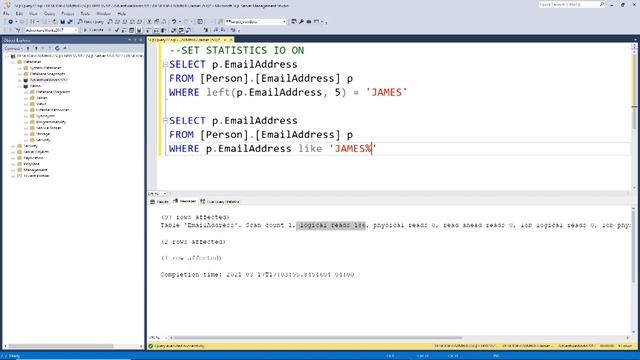Switch to the Live Query Statistics tab

click(220, 202)
